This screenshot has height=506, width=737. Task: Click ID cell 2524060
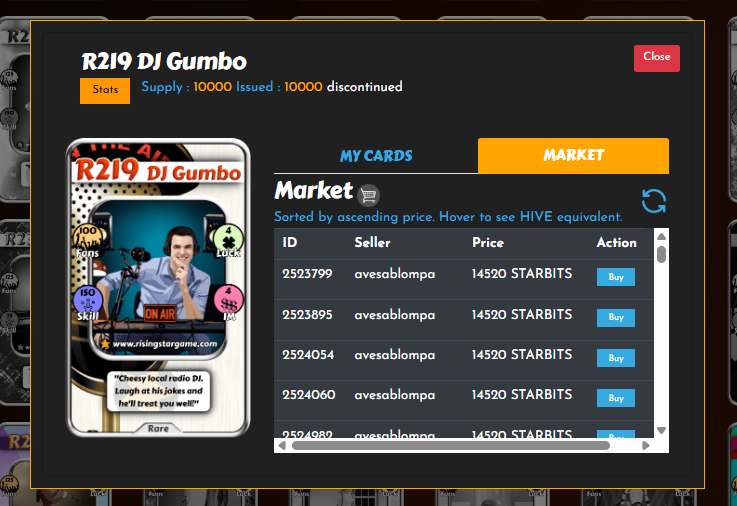point(309,395)
